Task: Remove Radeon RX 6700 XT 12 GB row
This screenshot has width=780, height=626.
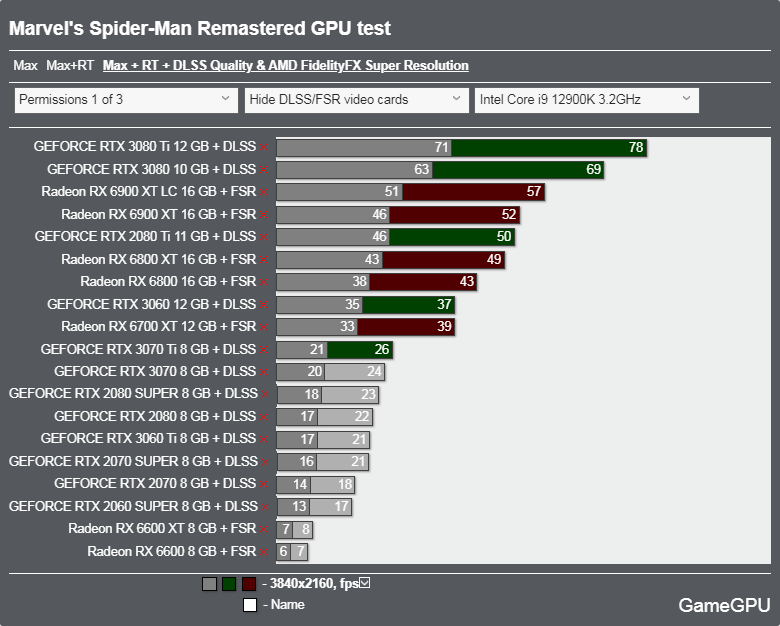Action: 263,327
